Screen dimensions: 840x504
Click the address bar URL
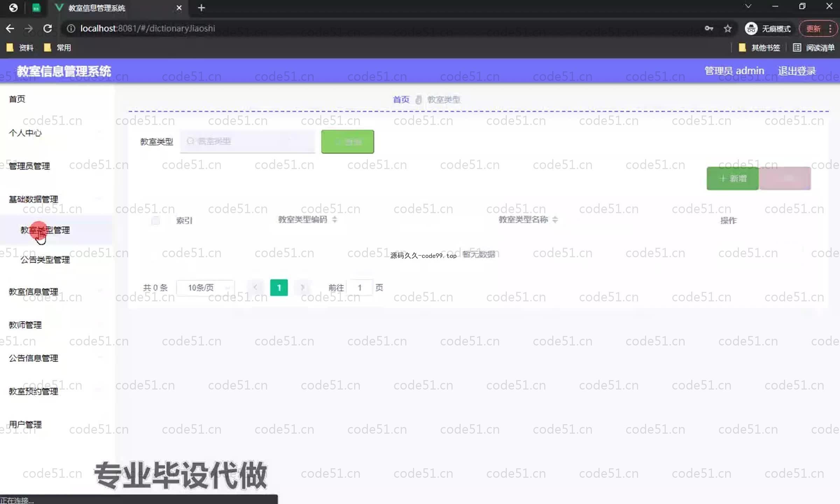point(148,28)
